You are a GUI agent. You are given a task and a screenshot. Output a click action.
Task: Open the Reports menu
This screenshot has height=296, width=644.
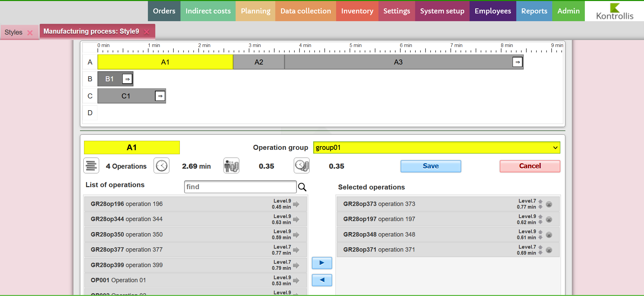(x=534, y=11)
